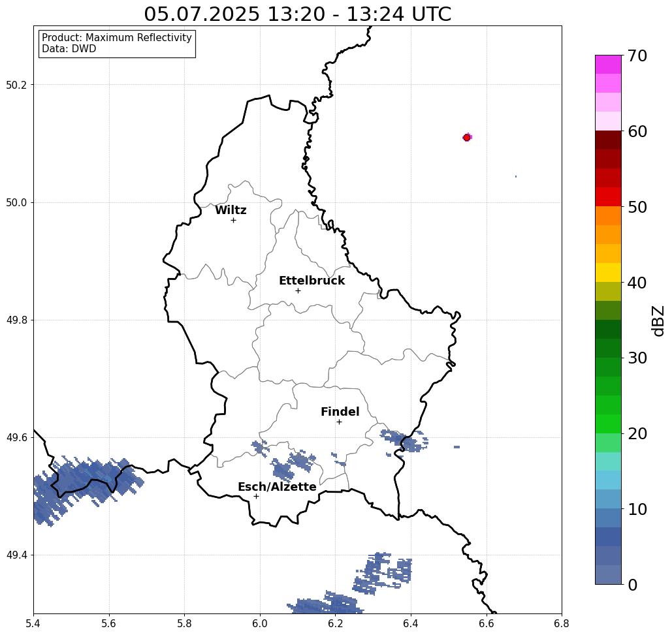Click the blue echo patch east of Findel on border

404,441
